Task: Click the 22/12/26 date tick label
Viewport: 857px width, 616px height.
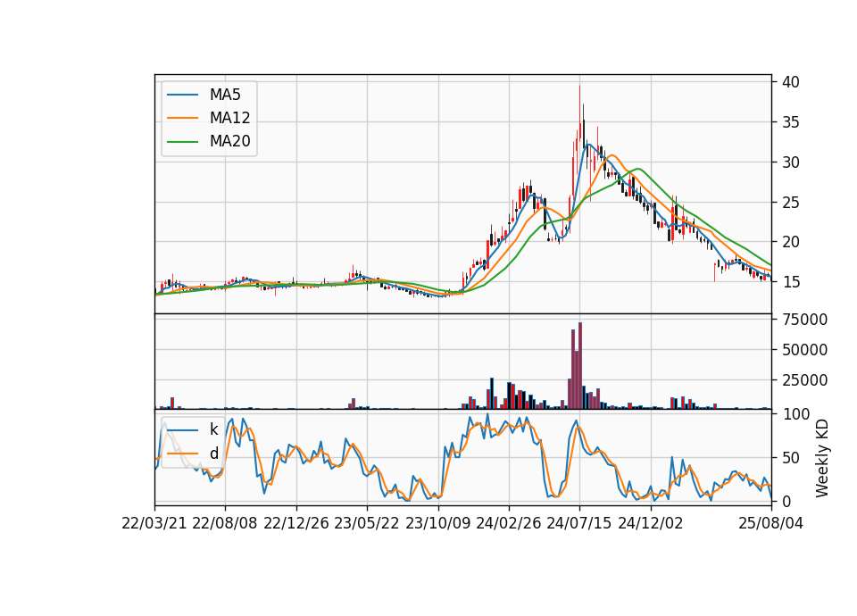Action: (296, 523)
